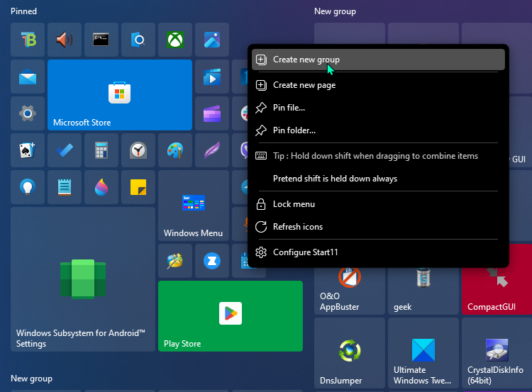Open the TB app tile
Viewport: 532px width, 392px height.
[28, 40]
